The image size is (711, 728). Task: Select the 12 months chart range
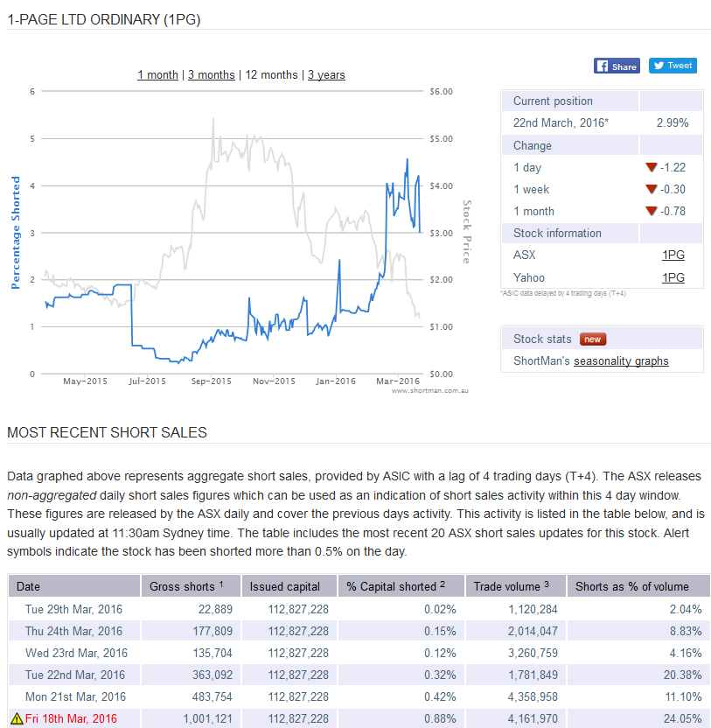[x=271, y=74]
